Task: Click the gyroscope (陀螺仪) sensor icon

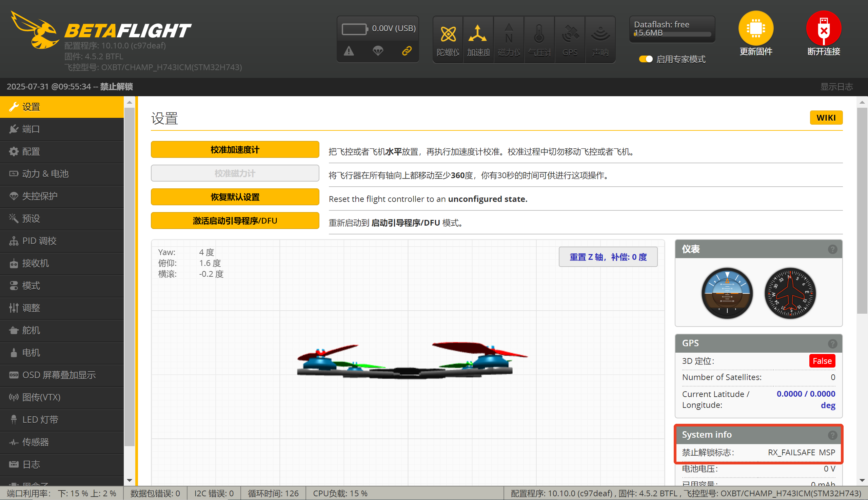Action: pos(448,35)
